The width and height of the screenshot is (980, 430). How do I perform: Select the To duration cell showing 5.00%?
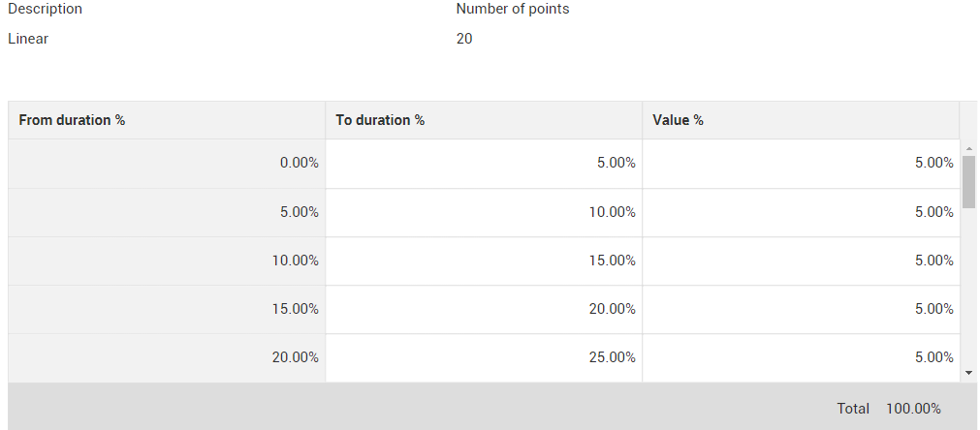484,164
